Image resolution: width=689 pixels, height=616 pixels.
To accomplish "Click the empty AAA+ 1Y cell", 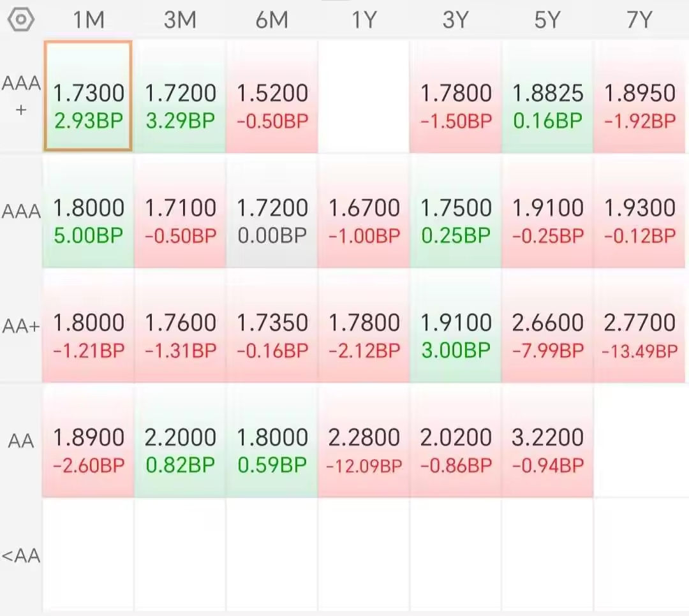I will pyautogui.click(x=364, y=97).
